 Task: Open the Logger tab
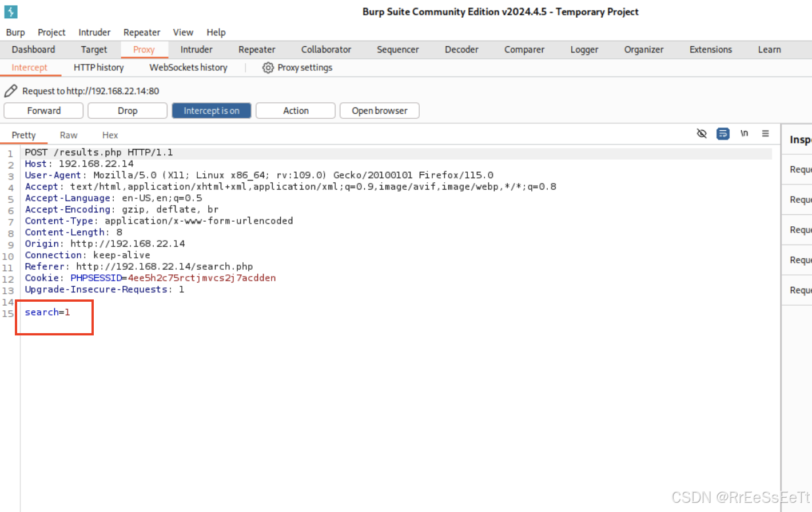pos(584,50)
